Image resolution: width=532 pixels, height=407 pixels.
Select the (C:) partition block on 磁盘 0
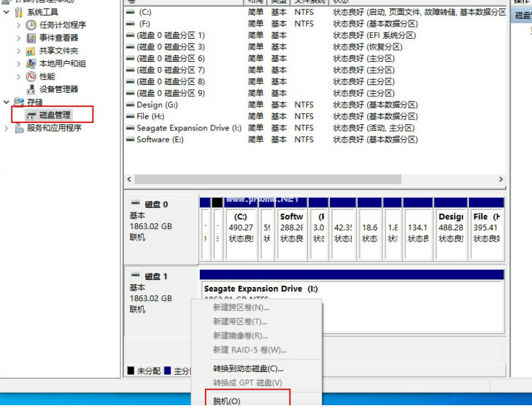241,228
